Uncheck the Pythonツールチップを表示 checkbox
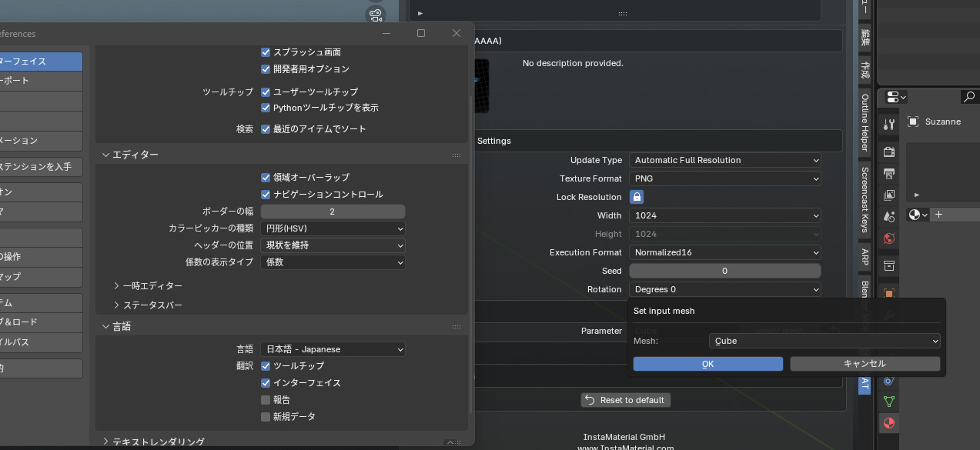980x450 pixels. pyautogui.click(x=266, y=108)
